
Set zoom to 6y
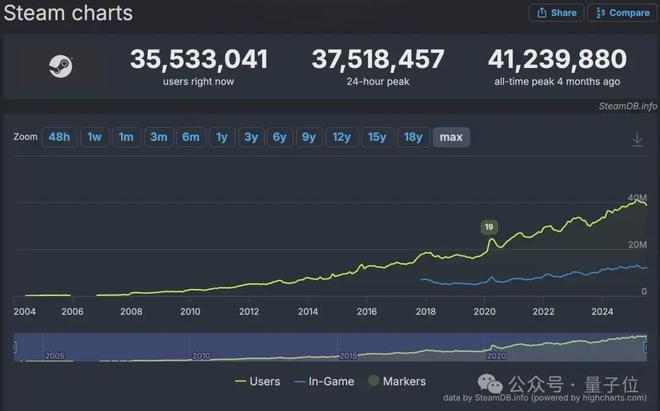tap(279, 137)
